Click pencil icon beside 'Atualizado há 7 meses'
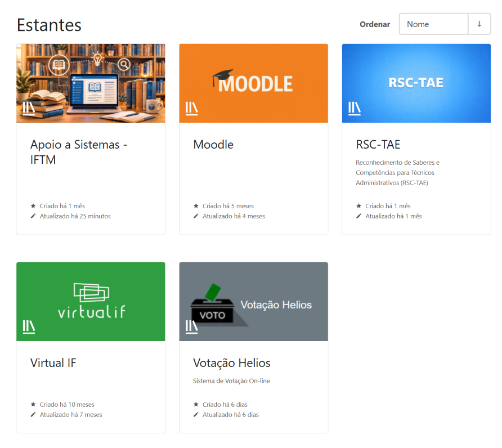Image resolution: width=502 pixels, height=448 pixels. point(33,415)
